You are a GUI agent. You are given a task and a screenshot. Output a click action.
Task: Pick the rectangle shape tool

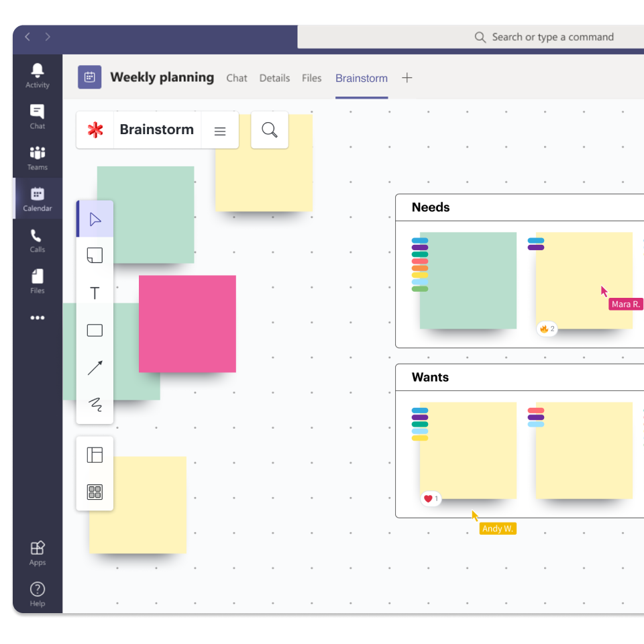click(95, 330)
